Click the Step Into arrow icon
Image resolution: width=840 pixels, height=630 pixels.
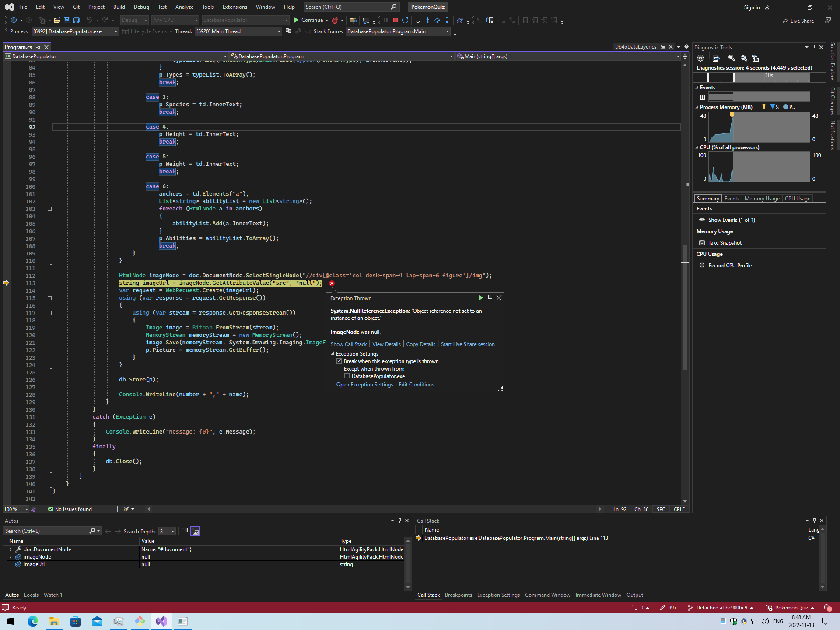tap(427, 20)
